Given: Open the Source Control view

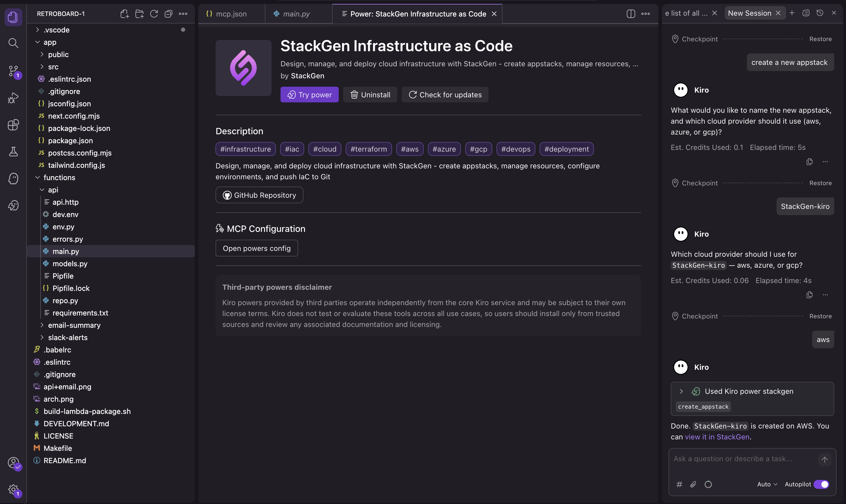Looking at the screenshot, I should click(x=13, y=71).
